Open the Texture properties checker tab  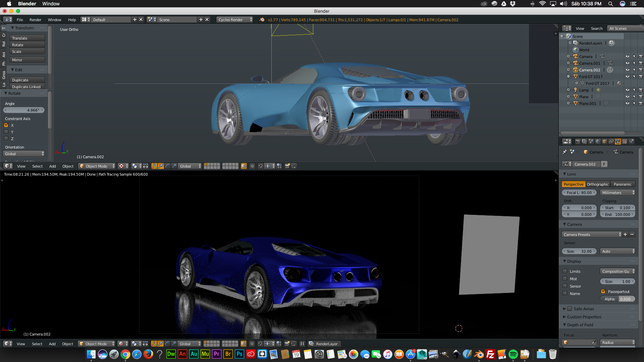point(625,141)
